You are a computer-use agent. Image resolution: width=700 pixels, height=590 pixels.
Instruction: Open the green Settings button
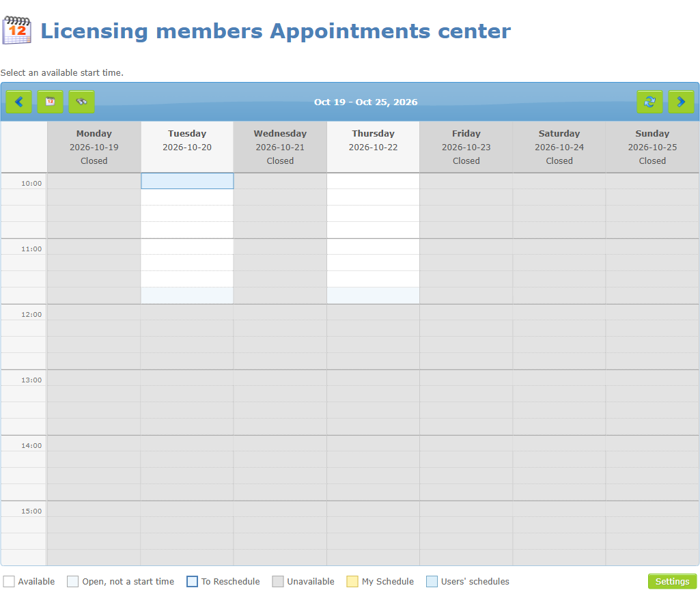tap(672, 581)
